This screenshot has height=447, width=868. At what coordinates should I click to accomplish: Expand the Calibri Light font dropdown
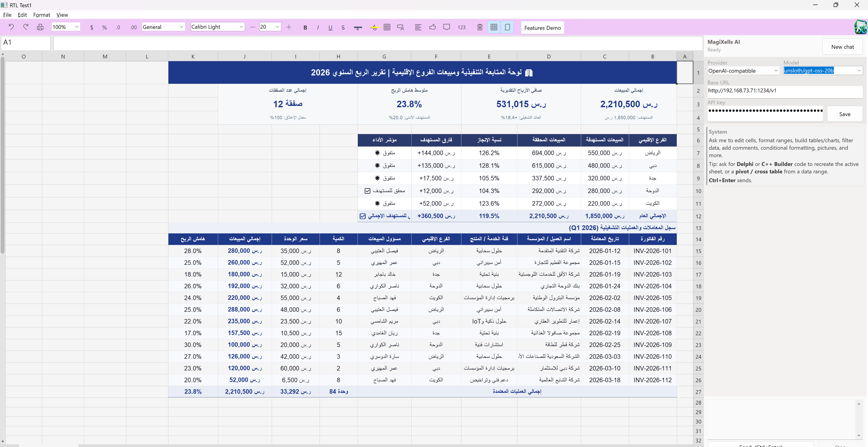click(241, 27)
